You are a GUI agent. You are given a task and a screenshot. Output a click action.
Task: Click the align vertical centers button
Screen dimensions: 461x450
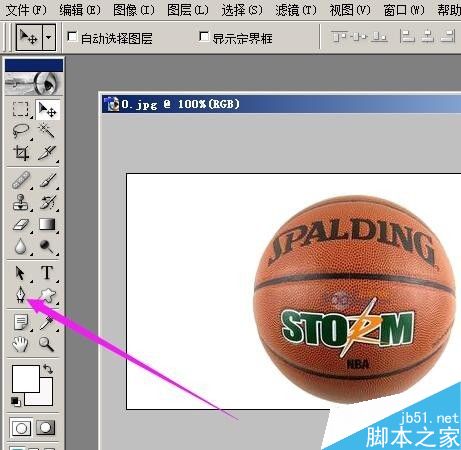pyautogui.click(x=359, y=37)
